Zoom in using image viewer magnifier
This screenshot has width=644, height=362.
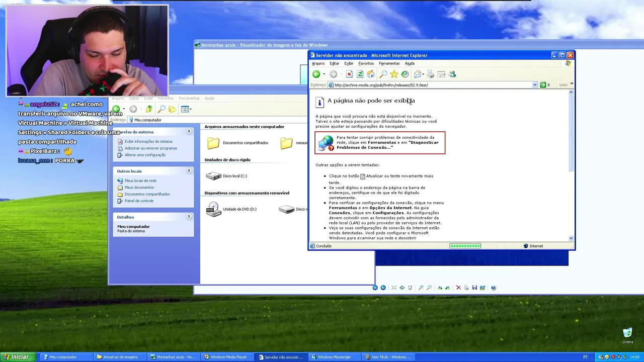421,288
